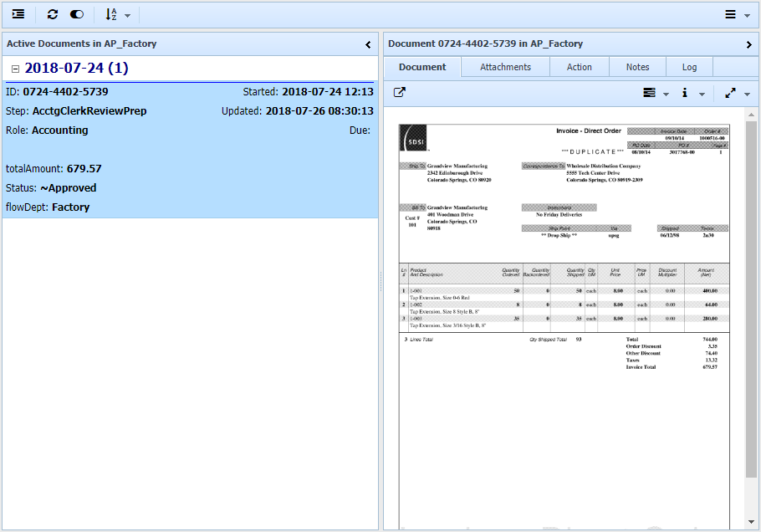Refresh the active documents list
This screenshot has height=532, width=761.
[53, 14]
